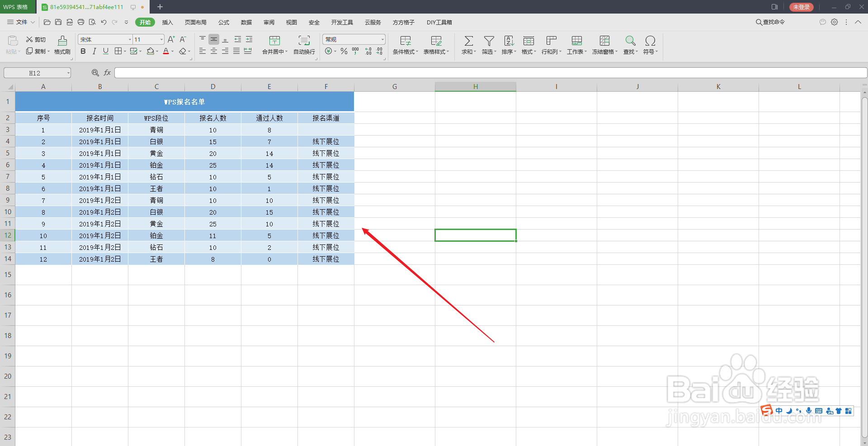
Task: Toggle align text right
Action: pyautogui.click(x=225, y=51)
